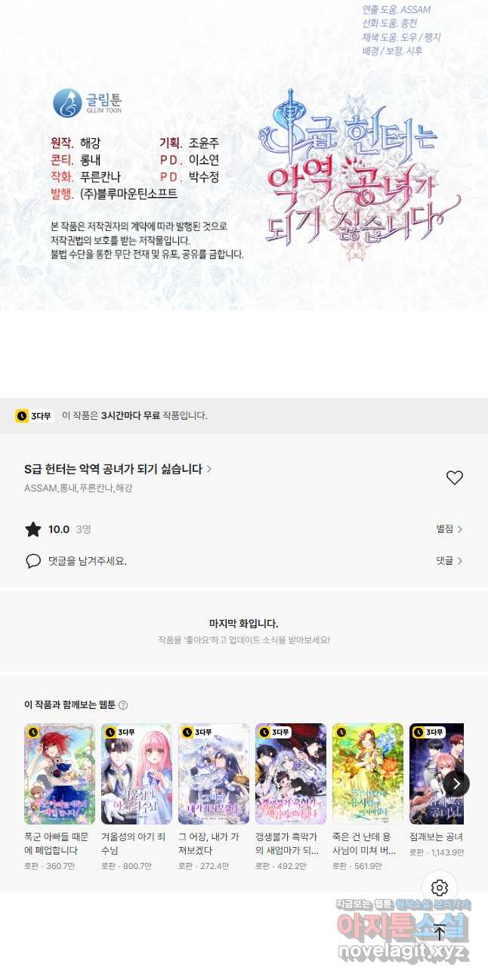Click the help question mark icon
The width and height of the screenshot is (488, 980).
point(123,705)
